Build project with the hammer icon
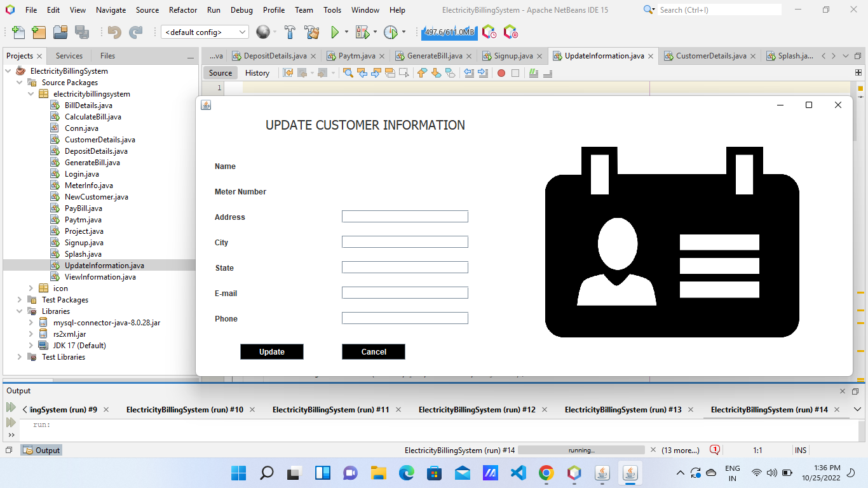This screenshot has height=488, width=868. tap(290, 32)
